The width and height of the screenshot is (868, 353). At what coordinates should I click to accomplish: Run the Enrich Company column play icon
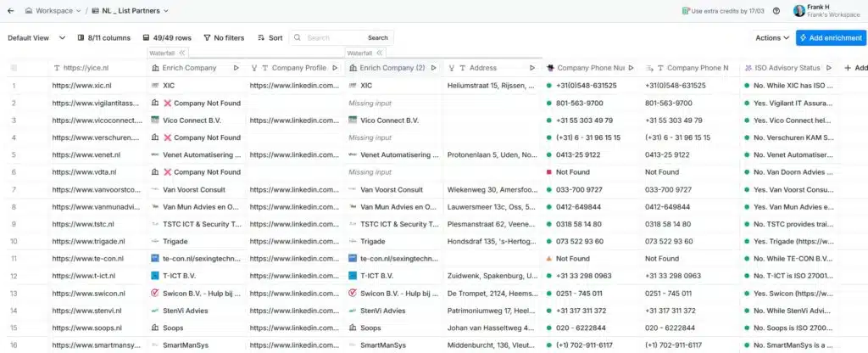click(x=236, y=68)
